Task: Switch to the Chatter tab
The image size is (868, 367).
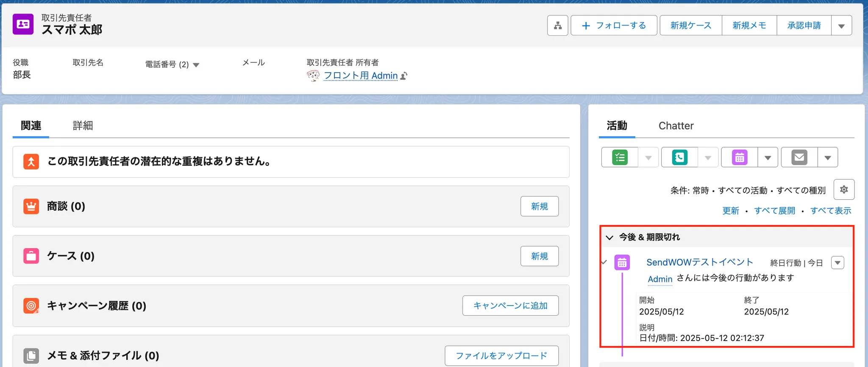Action: coord(676,126)
